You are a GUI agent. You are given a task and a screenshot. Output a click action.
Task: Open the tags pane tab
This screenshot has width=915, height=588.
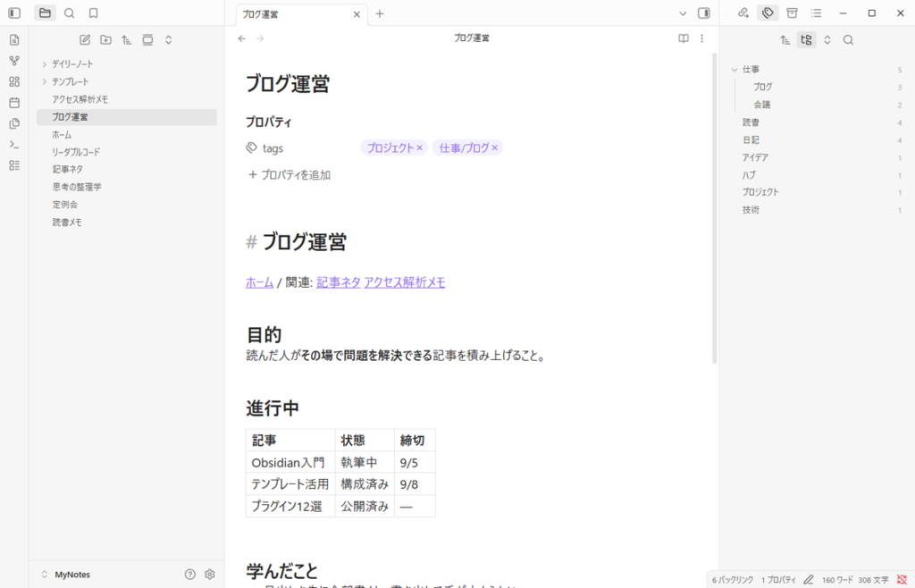tap(768, 13)
